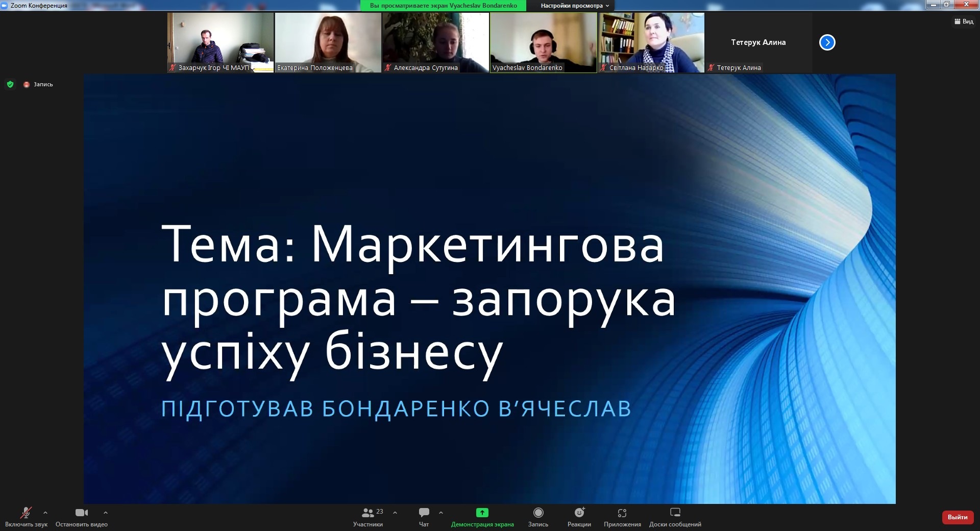The image size is (980, 531).
Task: Select Світлана Назарко video thumbnail
Action: tap(651, 42)
